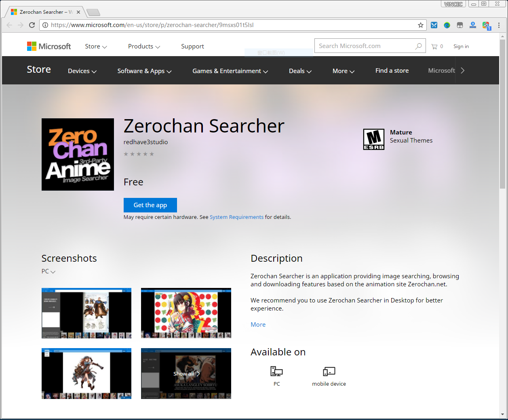This screenshot has width=508, height=420.
Task: Expand the Devices menu
Action: (x=82, y=71)
